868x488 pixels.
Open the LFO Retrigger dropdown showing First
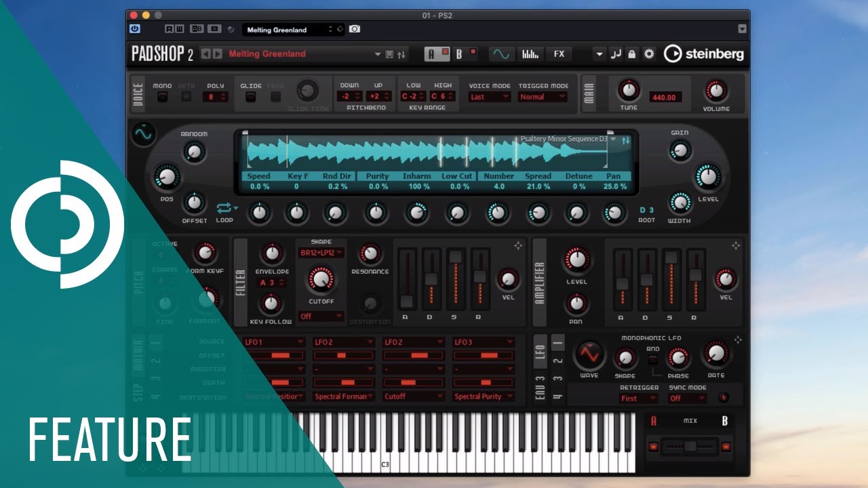pyautogui.click(x=638, y=399)
